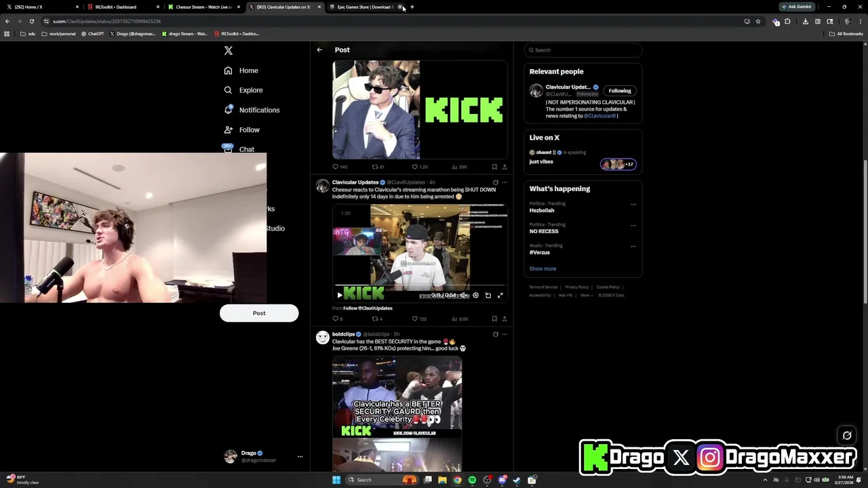Open the Grok floating button bottom right

(x=847, y=436)
